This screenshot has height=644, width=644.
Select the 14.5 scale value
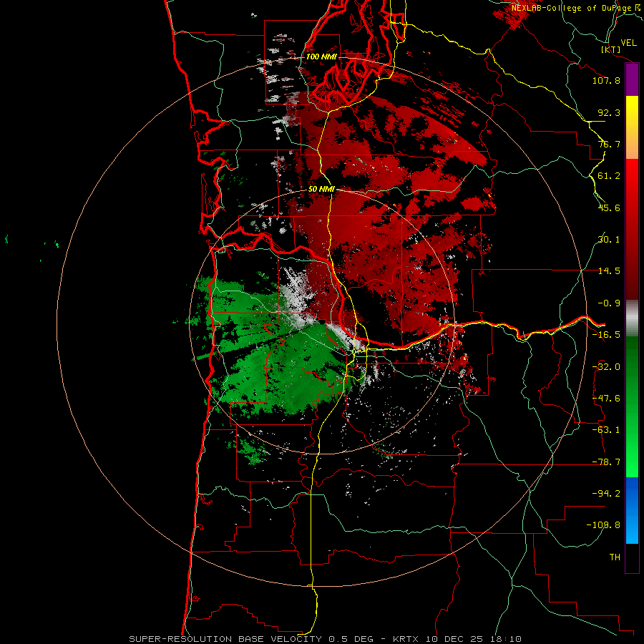609,271
